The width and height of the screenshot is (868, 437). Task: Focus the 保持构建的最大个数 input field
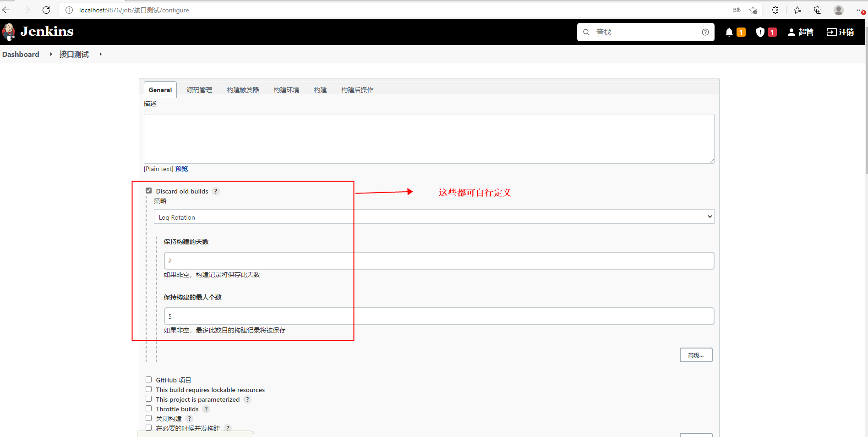click(439, 316)
